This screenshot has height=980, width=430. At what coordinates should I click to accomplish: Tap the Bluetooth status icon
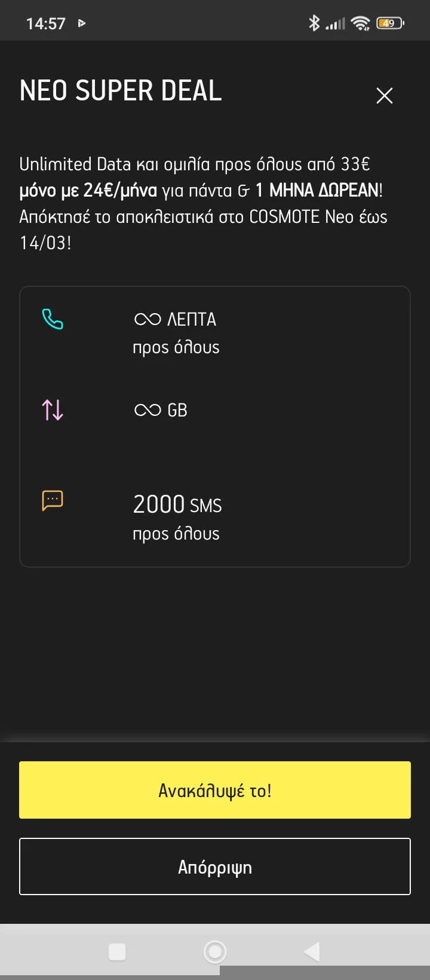(x=314, y=23)
